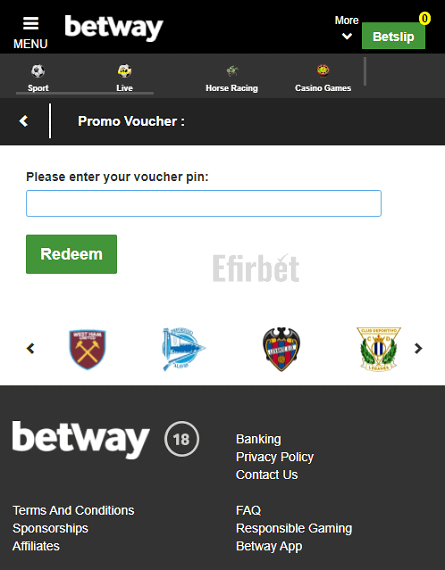
Task: Open the Privacy Policy link
Action: pyautogui.click(x=274, y=457)
